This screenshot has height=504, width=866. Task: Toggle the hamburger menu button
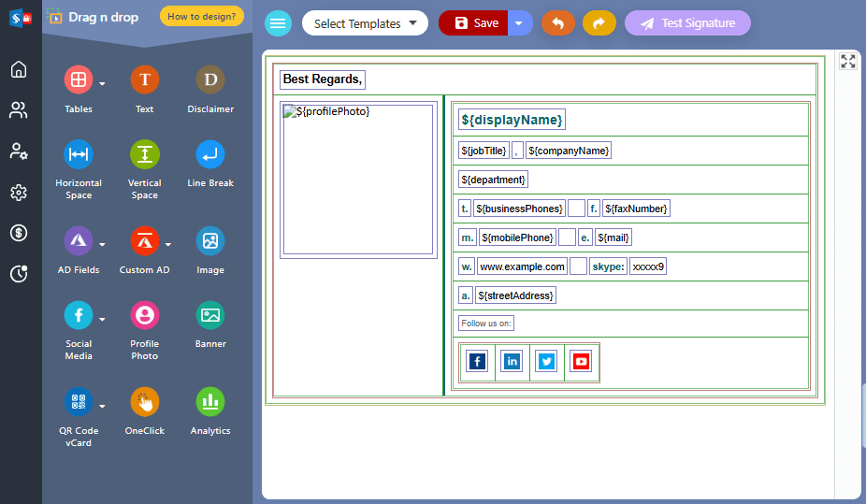pos(278,23)
